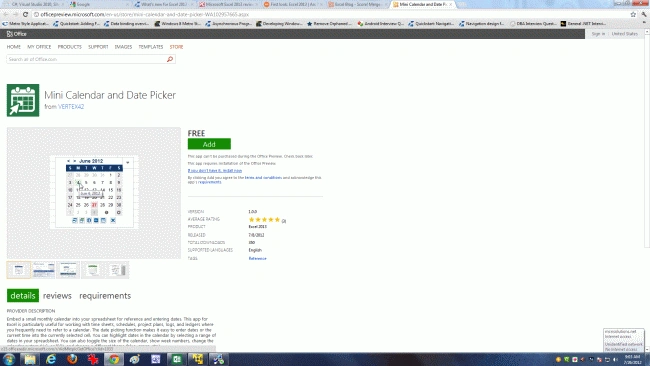Click the United States region link
The image size is (650, 366).
(625, 34)
